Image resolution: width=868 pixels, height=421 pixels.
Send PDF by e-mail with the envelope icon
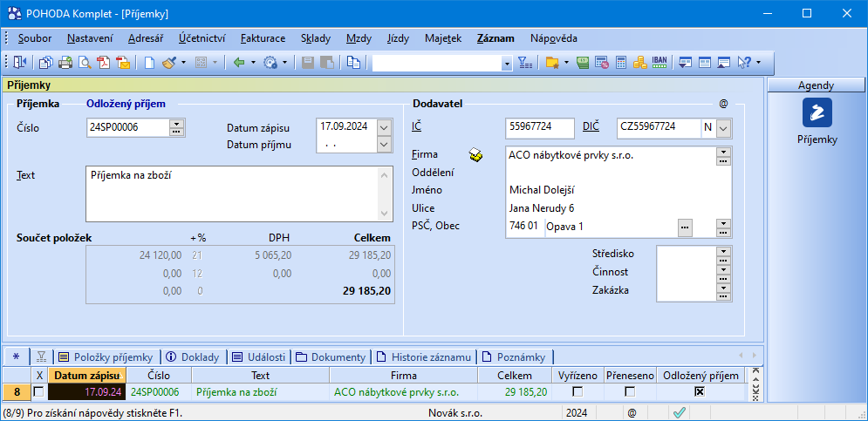tap(122, 63)
